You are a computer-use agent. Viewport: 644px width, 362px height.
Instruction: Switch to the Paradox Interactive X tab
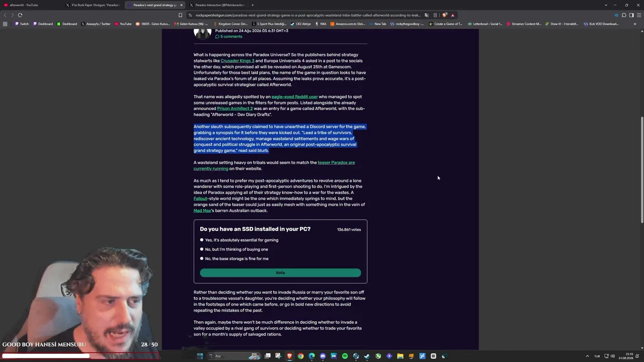pos(217,5)
